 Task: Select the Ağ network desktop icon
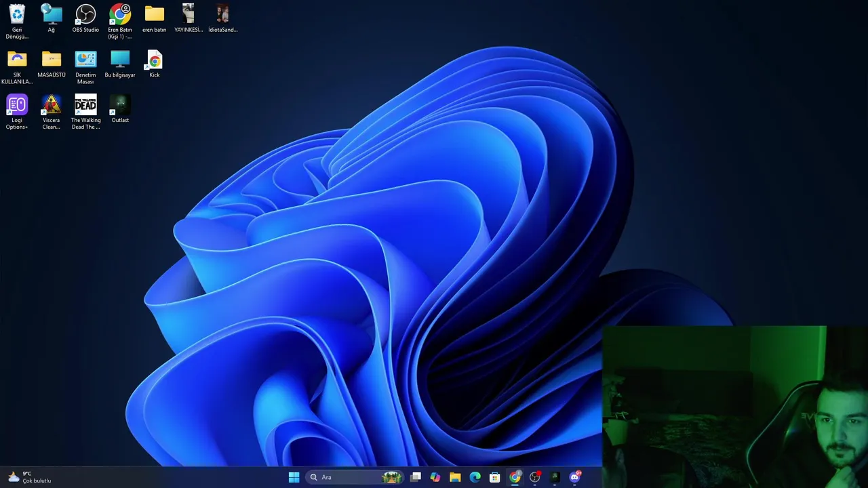(x=52, y=18)
